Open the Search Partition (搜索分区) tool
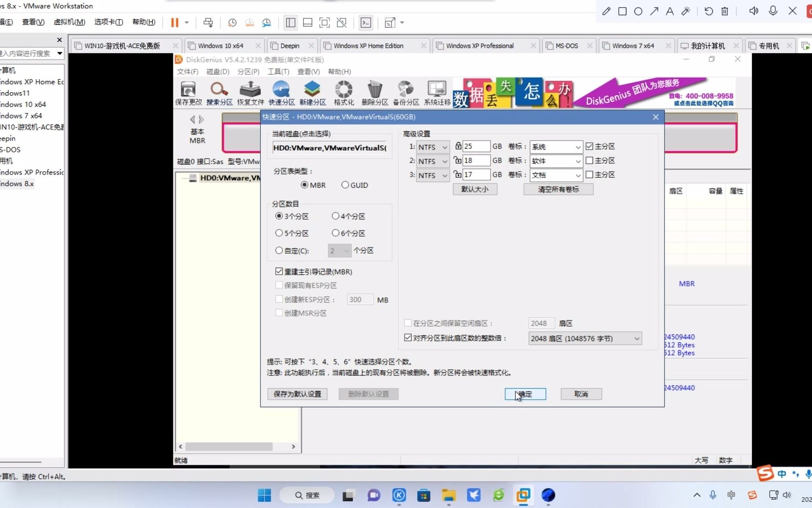Screen dimensions: 812x508 click(219, 93)
